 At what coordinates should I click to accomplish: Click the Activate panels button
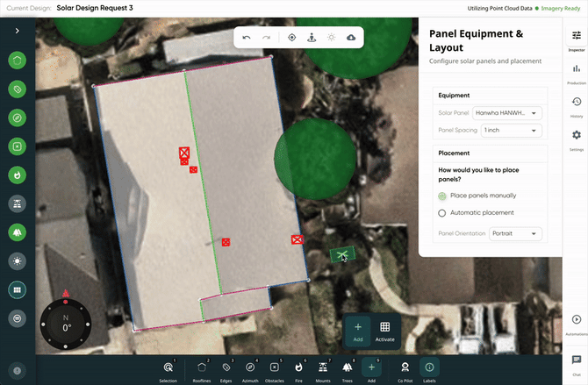[x=384, y=330]
